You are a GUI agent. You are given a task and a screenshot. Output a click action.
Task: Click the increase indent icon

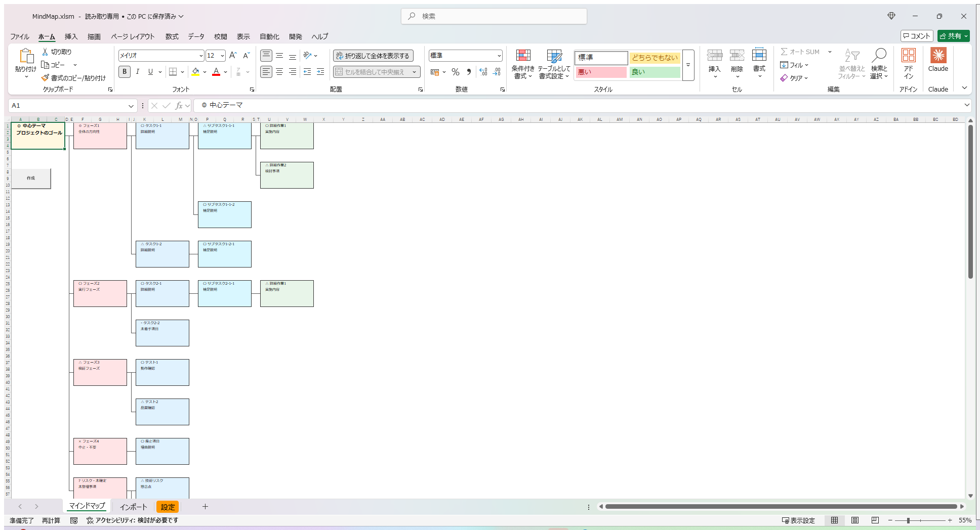pyautogui.click(x=320, y=72)
